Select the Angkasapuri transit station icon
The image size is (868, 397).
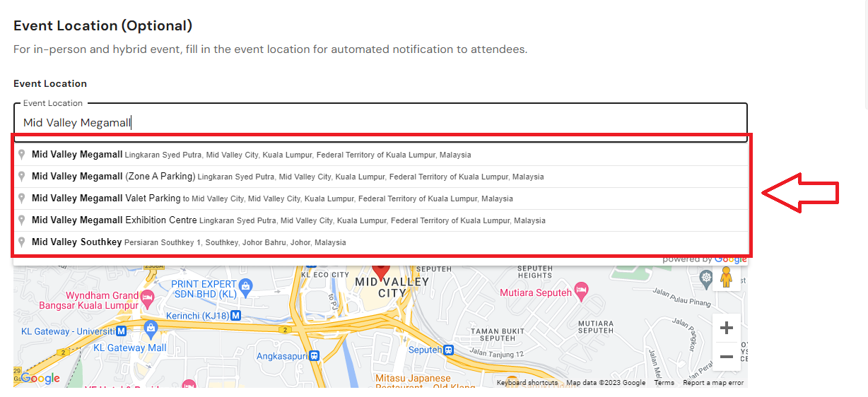315,356
